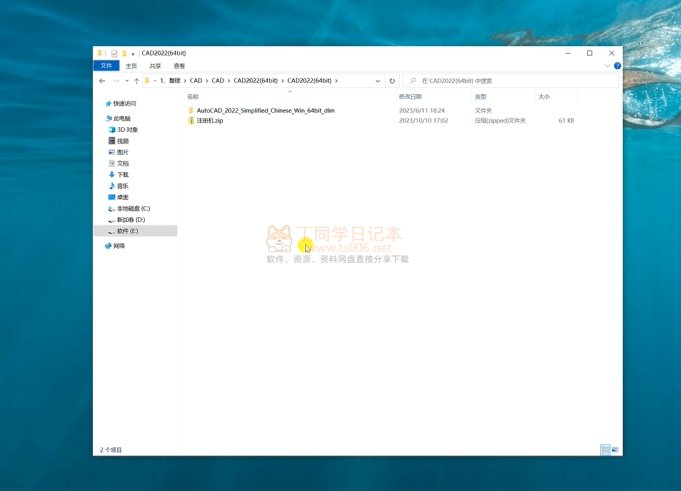Click the properties icon in quick access toolbar
The width and height of the screenshot is (681, 491).
[114, 53]
